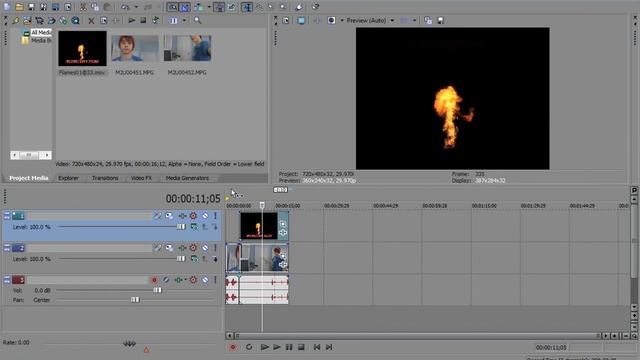The width and height of the screenshot is (640, 360).
Task: Solo video track 1
Action: 215,216
